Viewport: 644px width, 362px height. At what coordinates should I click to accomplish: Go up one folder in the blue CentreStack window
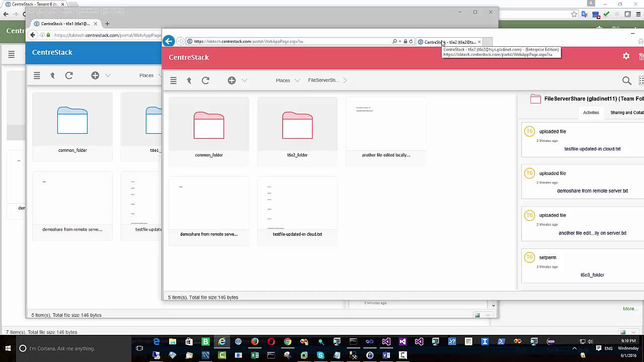tap(52, 75)
